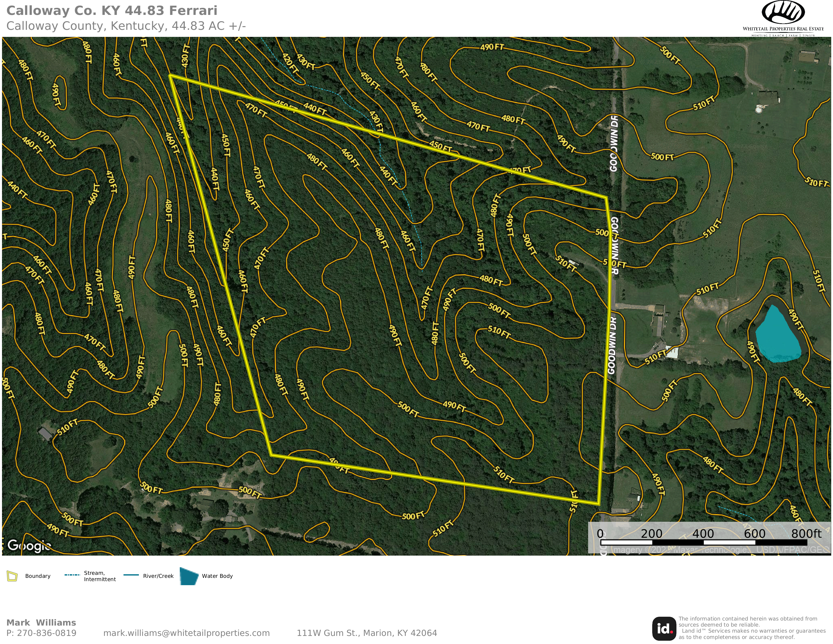Click the Calloway Co. KY 44.83 Ferrari title
833x644 pixels.
112,11
